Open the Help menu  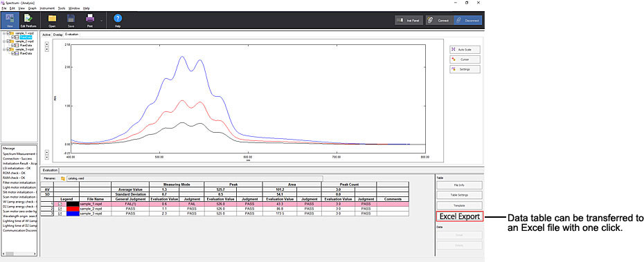click(87, 8)
